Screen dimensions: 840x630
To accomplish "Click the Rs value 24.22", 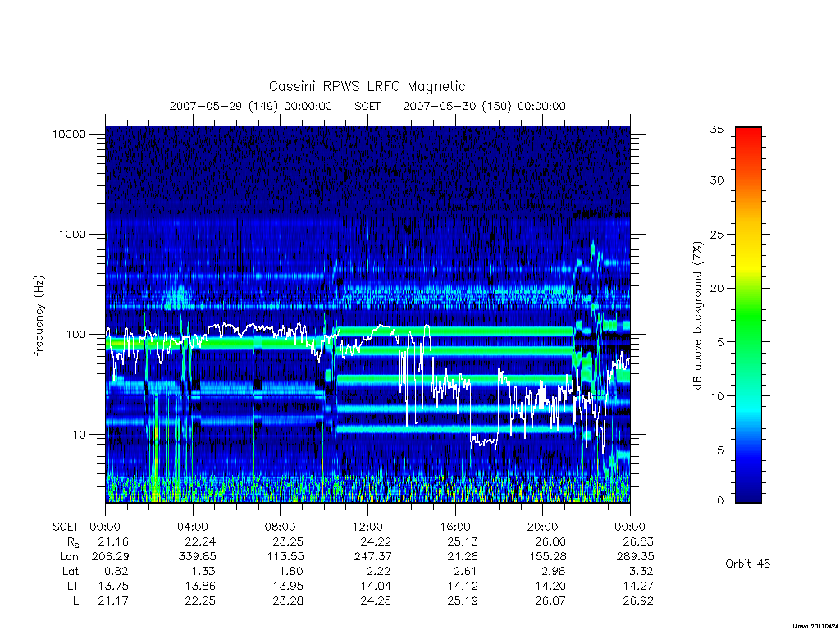I will click(376, 542).
